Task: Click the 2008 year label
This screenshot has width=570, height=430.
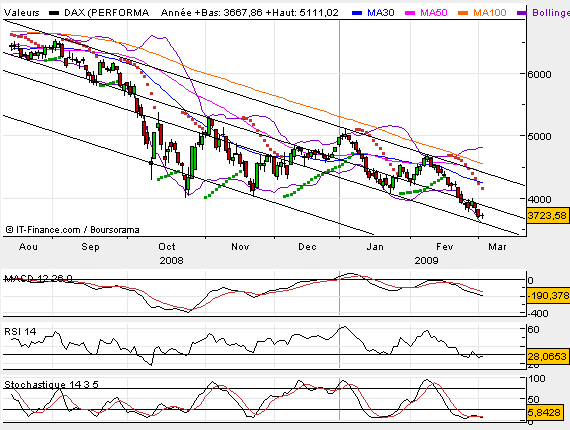Action: 171,261
